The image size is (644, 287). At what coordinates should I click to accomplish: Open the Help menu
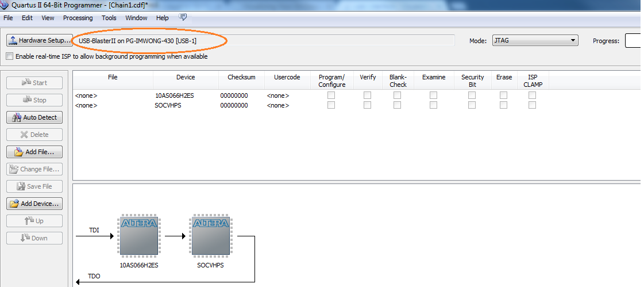tap(162, 18)
